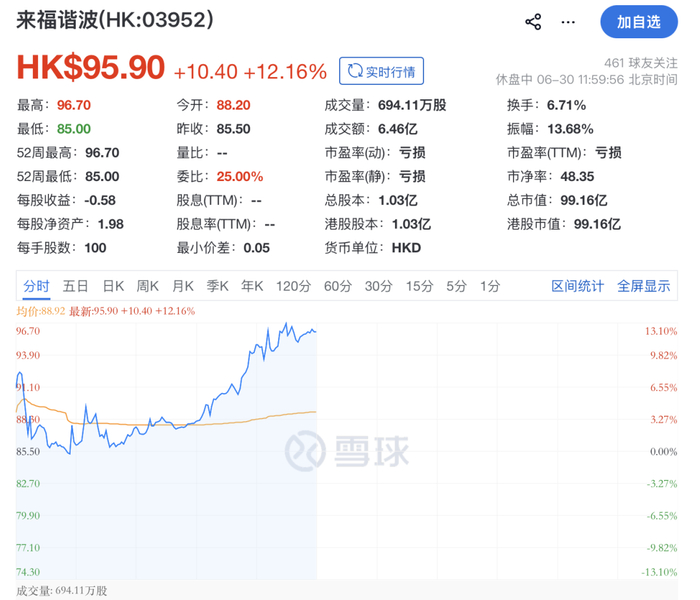Click the 全屏显示 link
This screenshot has height=600, width=700.
click(644, 286)
